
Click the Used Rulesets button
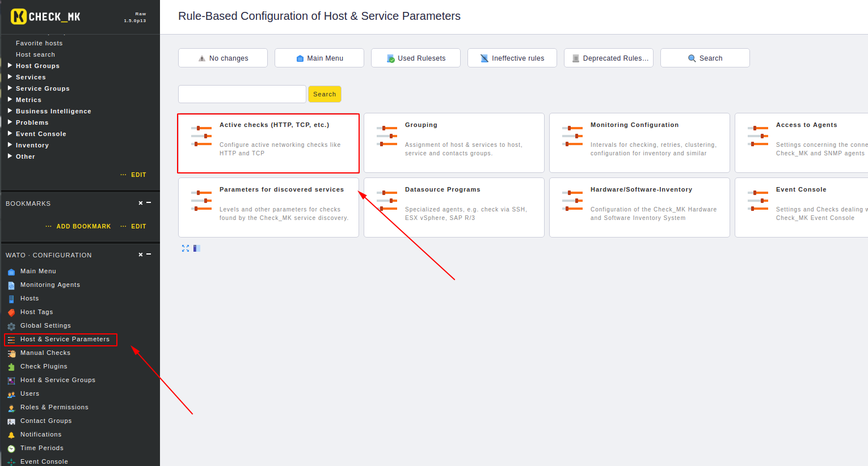click(x=416, y=58)
